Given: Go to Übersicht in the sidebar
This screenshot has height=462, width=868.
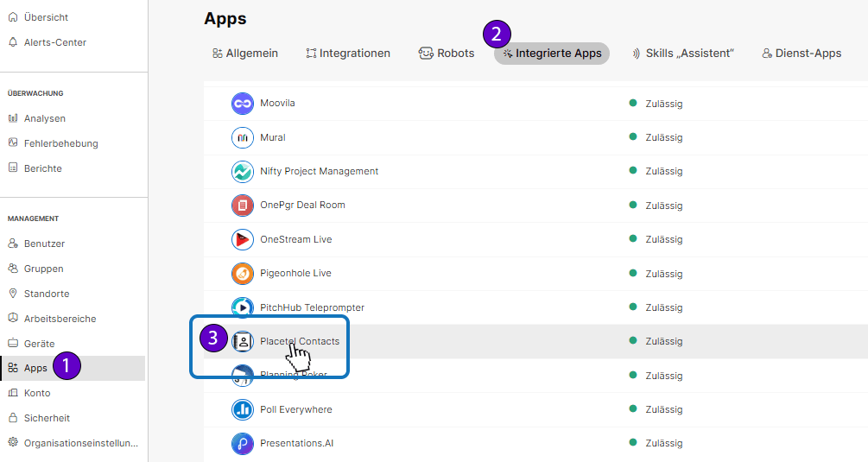Looking at the screenshot, I should (46, 17).
